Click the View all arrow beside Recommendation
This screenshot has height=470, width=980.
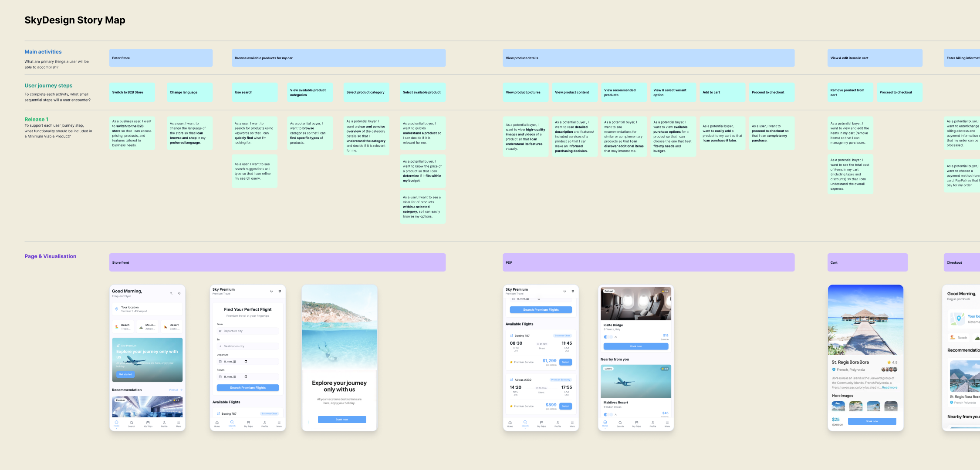pyautogui.click(x=181, y=390)
